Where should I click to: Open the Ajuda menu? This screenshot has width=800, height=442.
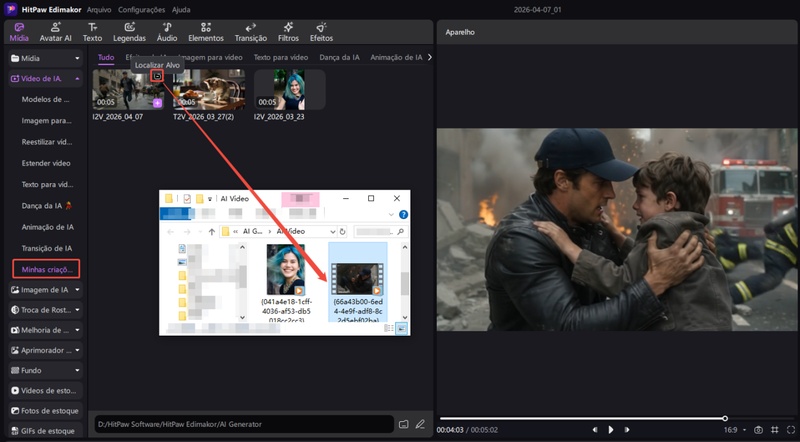pyautogui.click(x=181, y=10)
